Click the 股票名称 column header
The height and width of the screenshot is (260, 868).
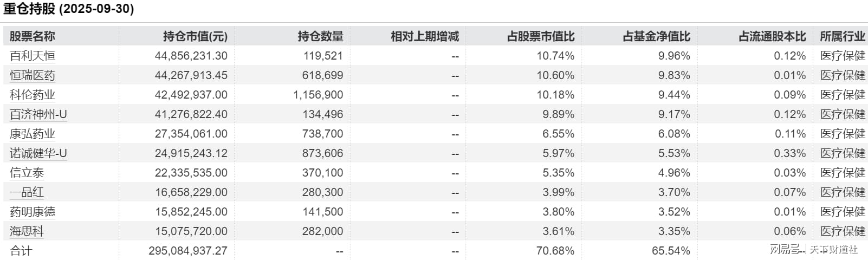[x=33, y=36]
